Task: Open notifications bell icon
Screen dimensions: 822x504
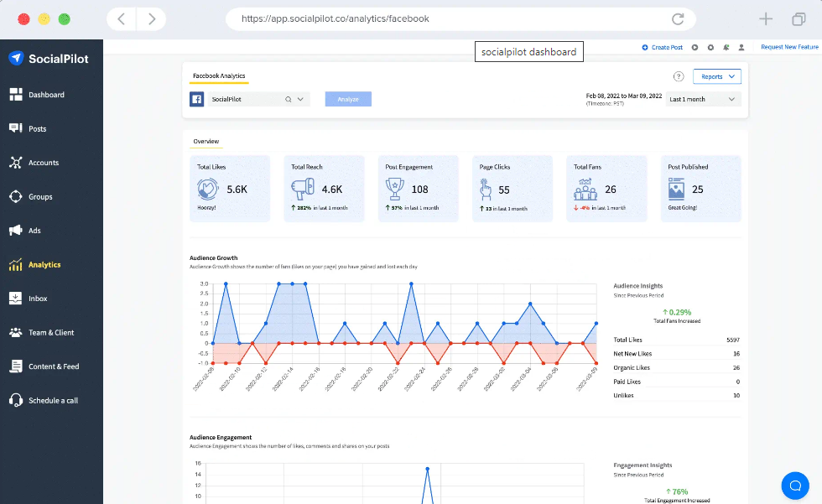Action: (x=726, y=47)
